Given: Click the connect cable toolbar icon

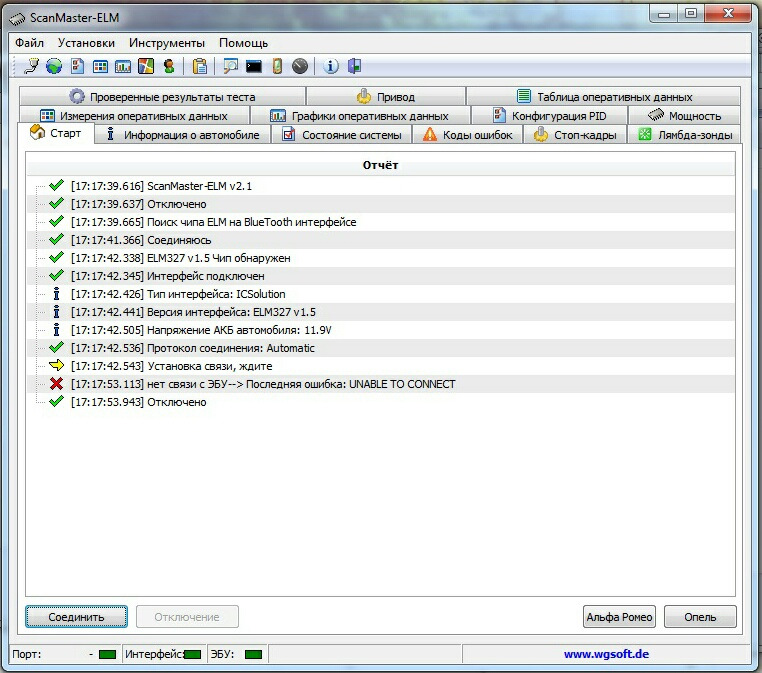Looking at the screenshot, I should click(x=32, y=67).
